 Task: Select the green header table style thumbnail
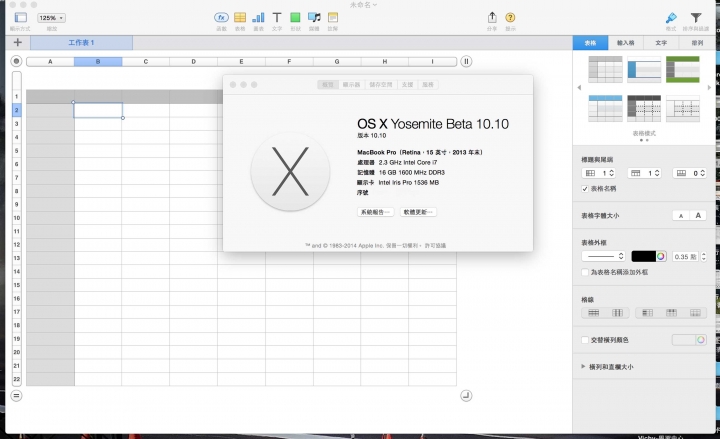pos(683,69)
